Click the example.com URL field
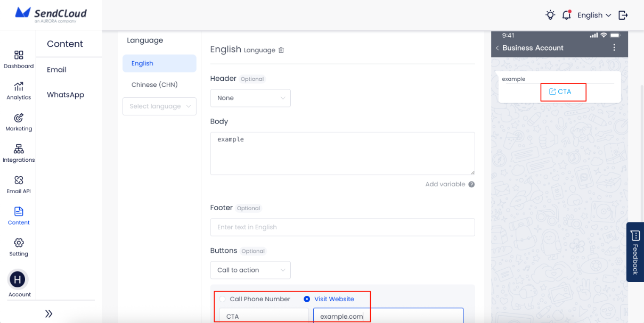644x323 pixels. (x=388, y=316)
